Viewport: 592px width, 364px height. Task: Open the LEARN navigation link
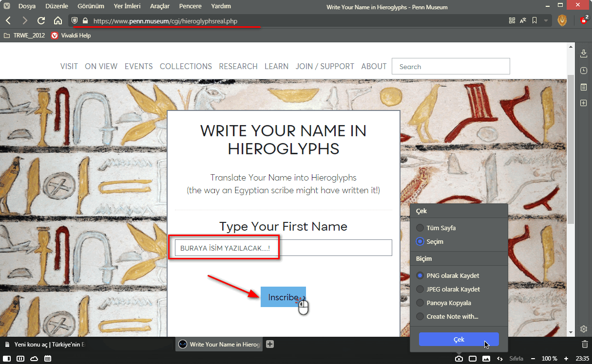pyautogui.click(x=276, y=67)
